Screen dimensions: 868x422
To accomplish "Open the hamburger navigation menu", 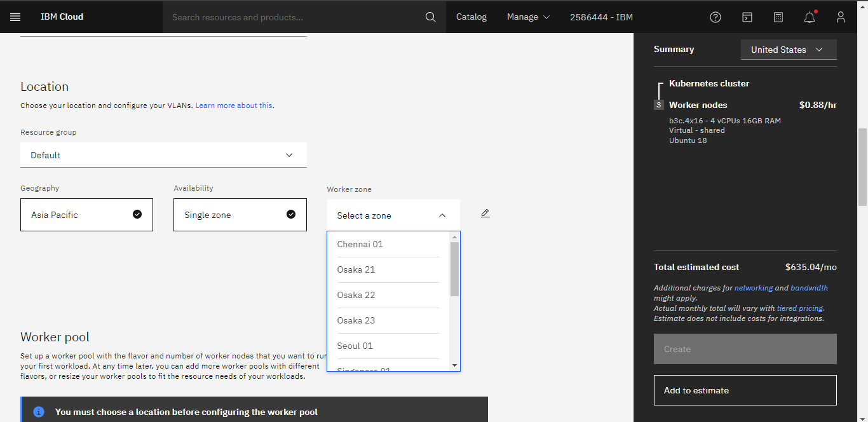I will 15,17.
